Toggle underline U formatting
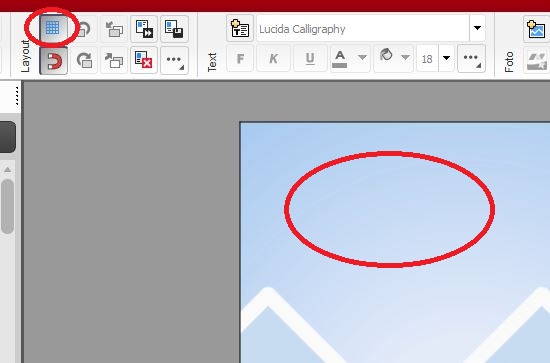The width and height of the screenshot is (550, 363). coord(310,59)
